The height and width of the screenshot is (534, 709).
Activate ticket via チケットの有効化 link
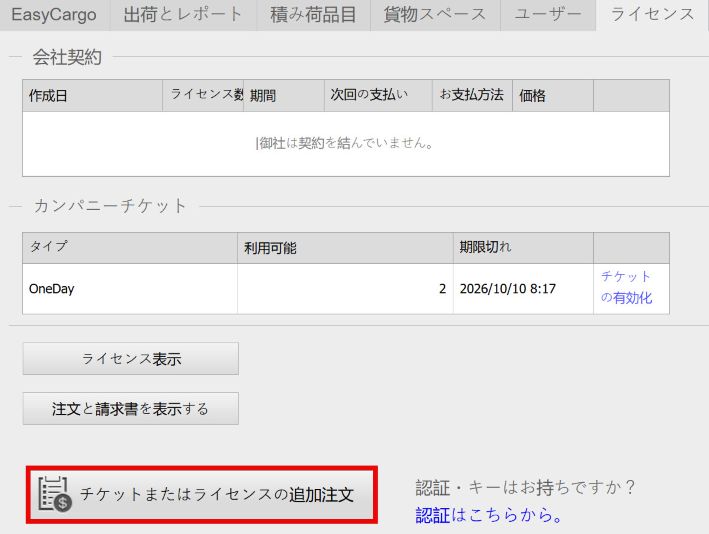coord(626,287)
